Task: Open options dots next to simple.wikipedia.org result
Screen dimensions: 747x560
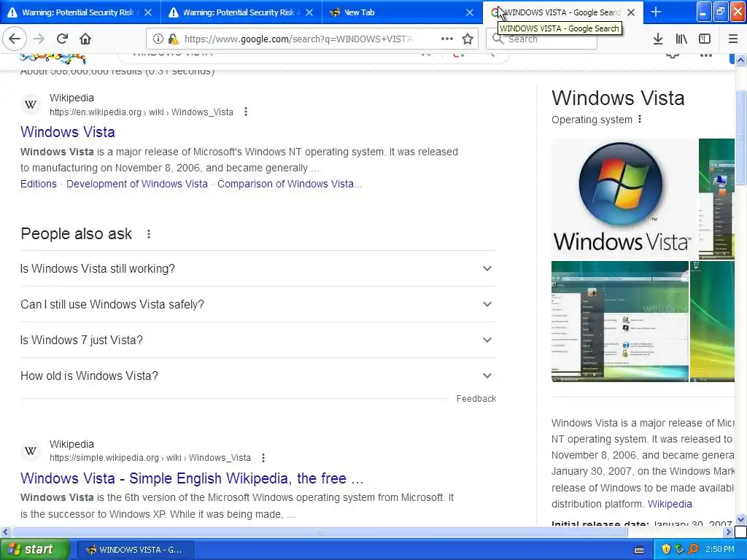Action: pos(263,458)
